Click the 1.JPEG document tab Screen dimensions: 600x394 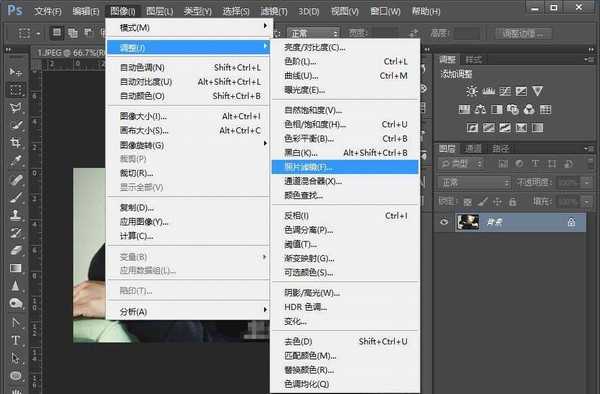[x=71, y=53]
